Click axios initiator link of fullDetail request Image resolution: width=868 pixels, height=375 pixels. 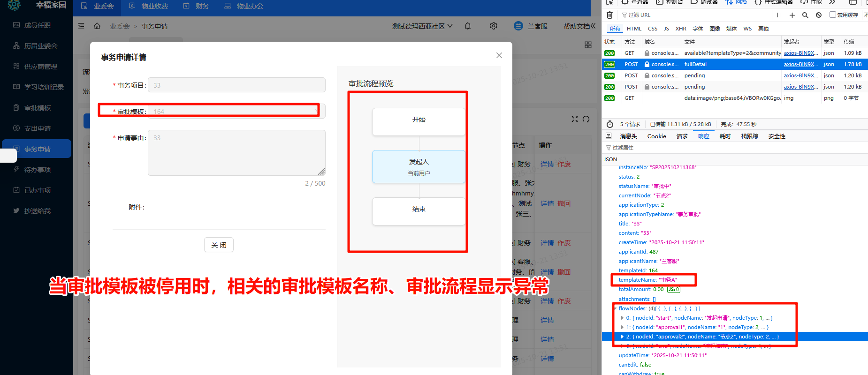click(800, 64)
